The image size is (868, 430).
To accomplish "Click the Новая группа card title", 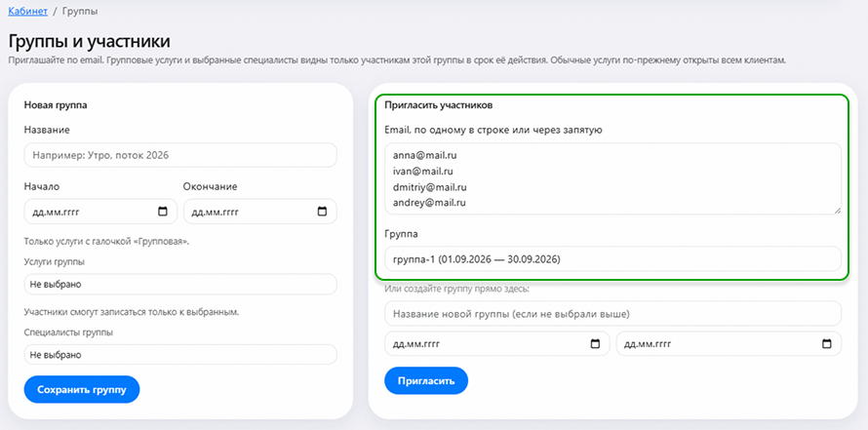I will [x=56, y=104].
